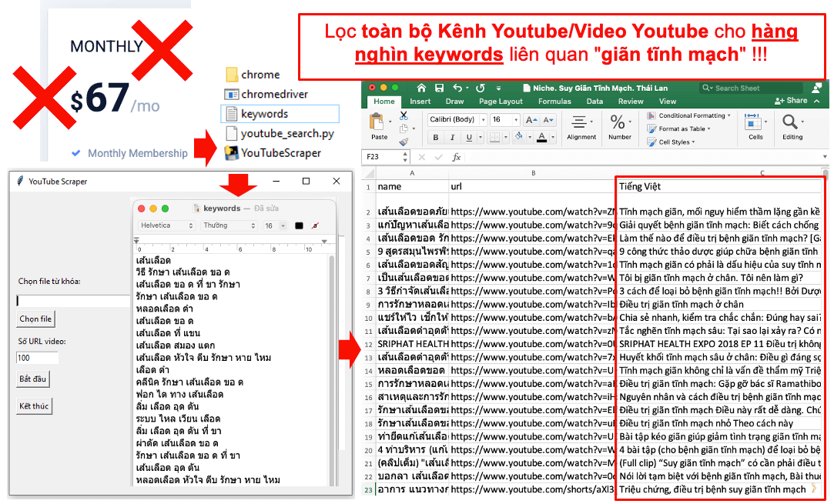Click the Search Sheet field
834x504 pixels.
[752, 88]
